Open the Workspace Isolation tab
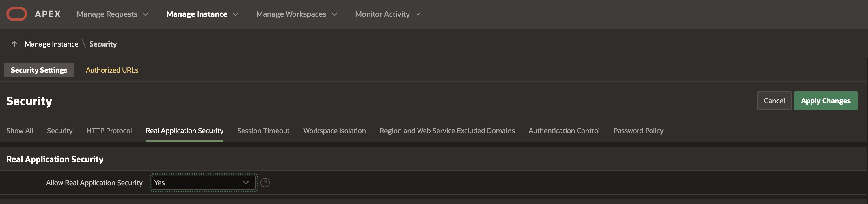 (x=334, y=131)
